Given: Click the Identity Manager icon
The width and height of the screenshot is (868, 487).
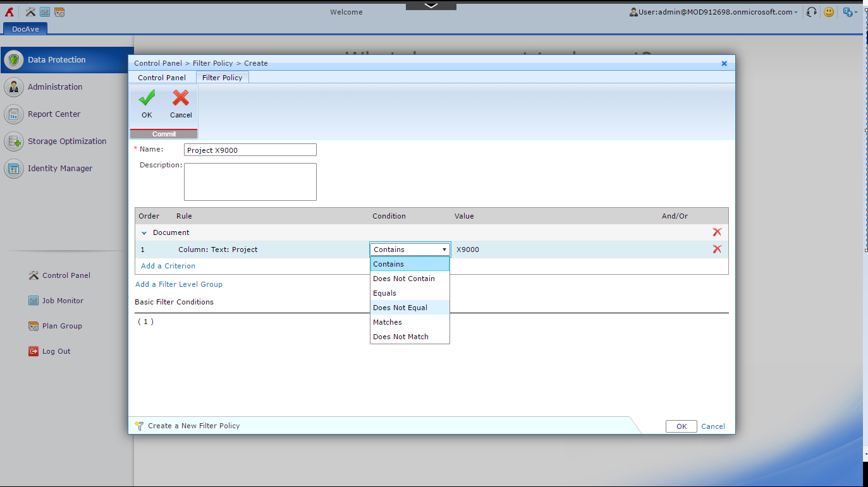Looking at the screenshot, I should point(14,169).
